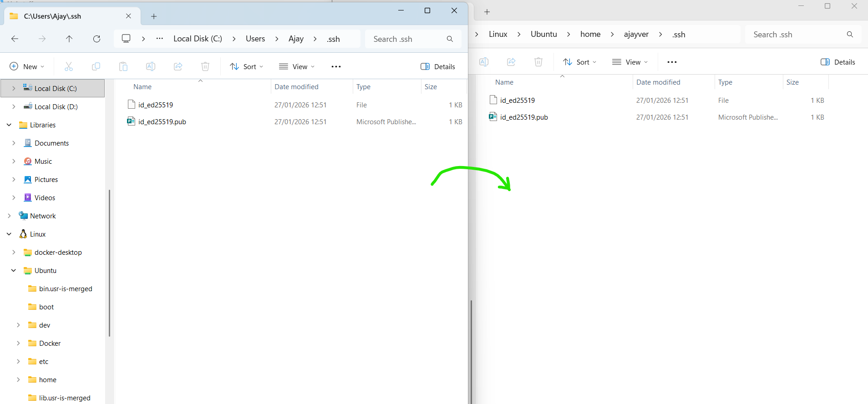Click the Rename icon in front window toolbar
Screen dimensions: 868x404
point(151,66)
